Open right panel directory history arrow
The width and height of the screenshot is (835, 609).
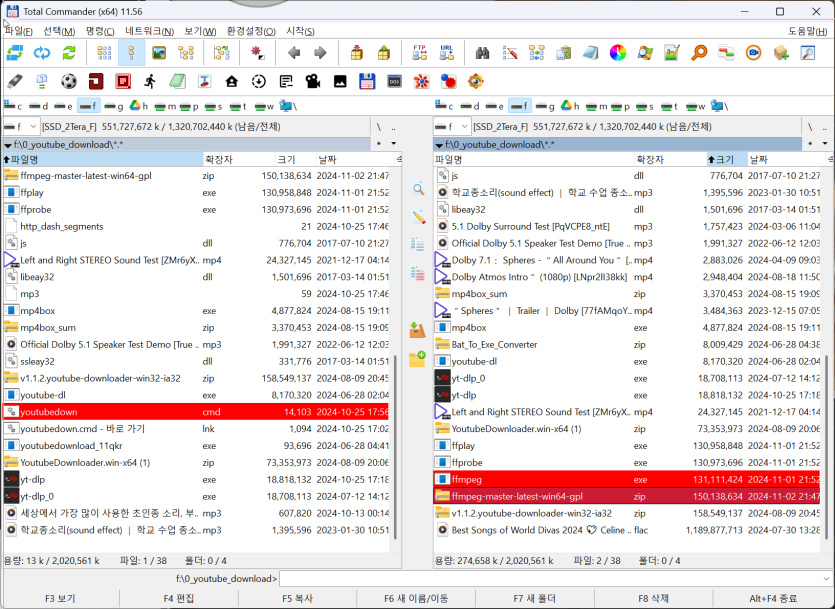point(825,144)
